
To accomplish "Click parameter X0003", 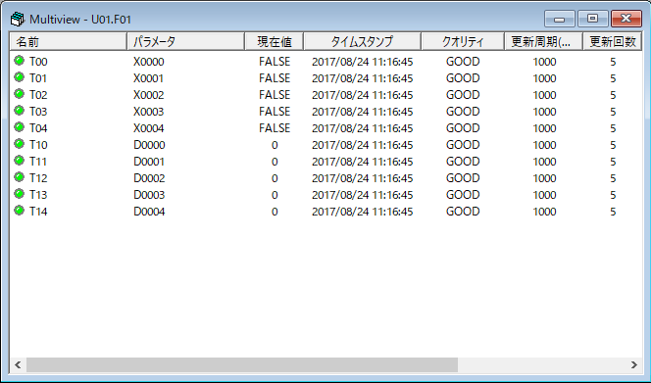I will click(x=149, y=111).
